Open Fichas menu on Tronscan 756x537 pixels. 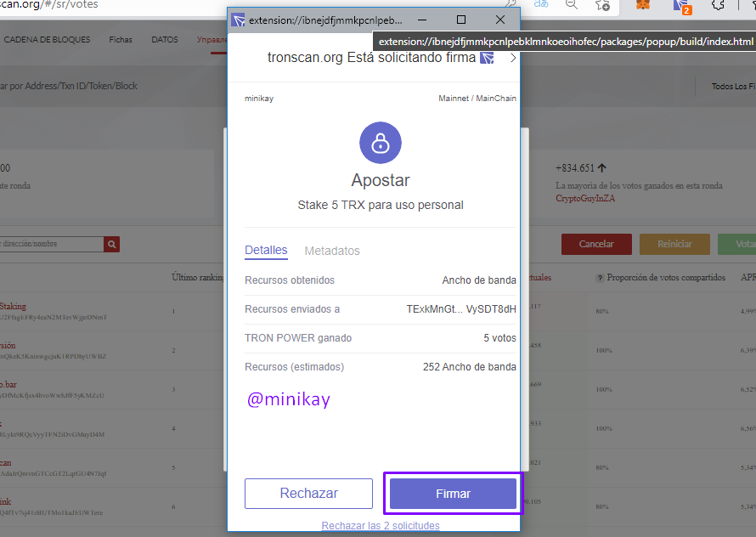(121, 40)
